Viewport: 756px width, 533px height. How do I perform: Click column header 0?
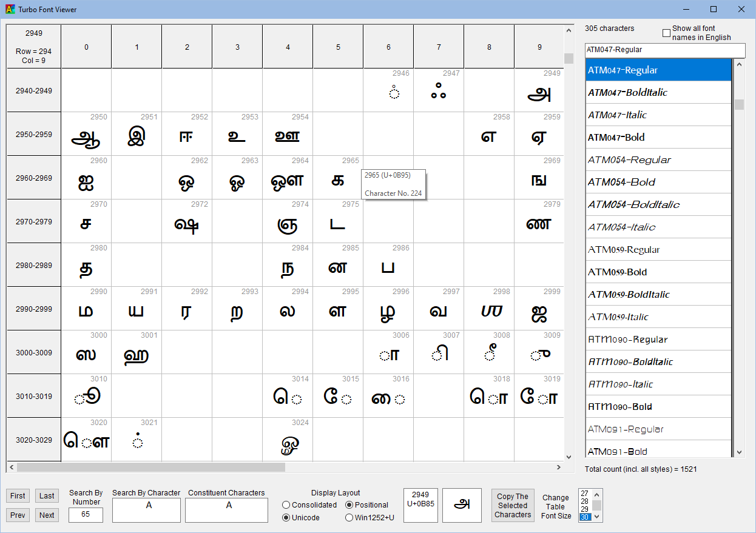(86, 47)
